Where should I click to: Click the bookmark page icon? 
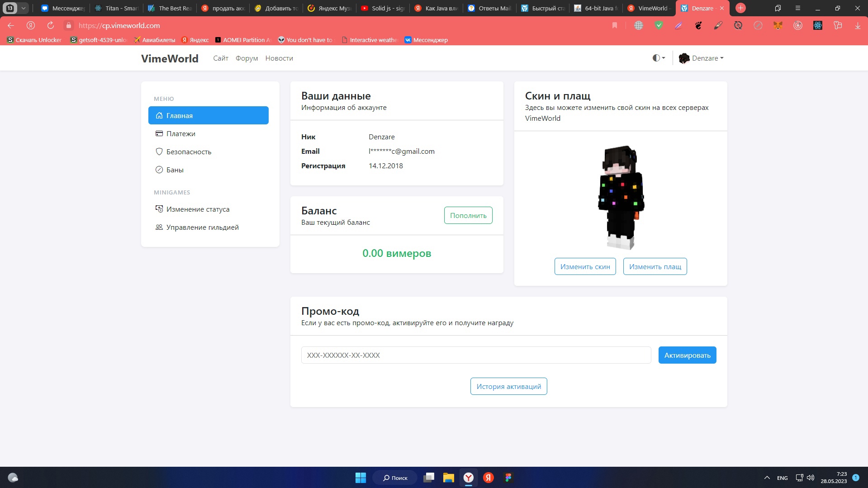coord(615,25)
